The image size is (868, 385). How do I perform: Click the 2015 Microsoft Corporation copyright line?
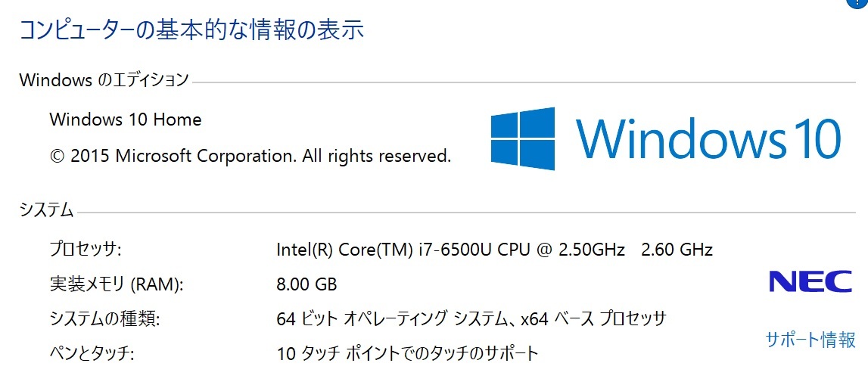coord(250,156)
